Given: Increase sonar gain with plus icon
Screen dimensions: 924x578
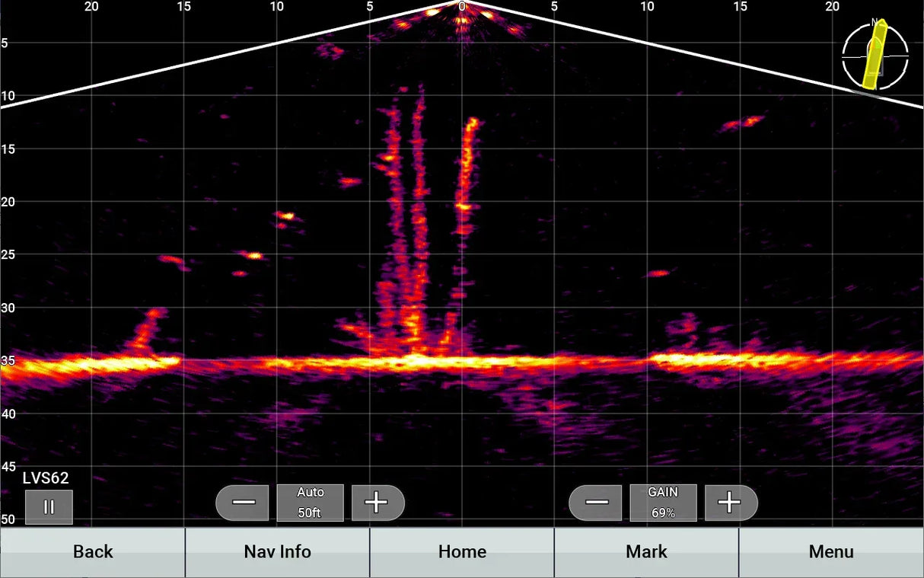Looking at the screenshot, I should (x=731, y=502).
